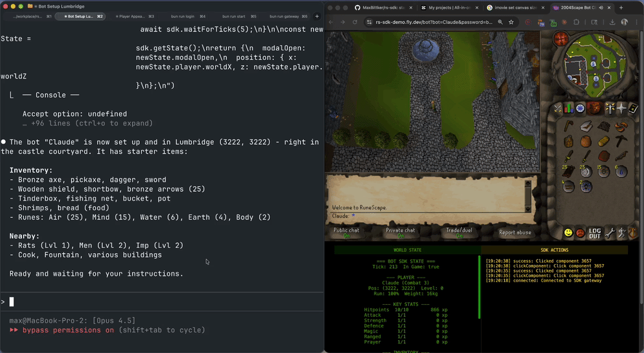Open the magic spellbook tab icon
This screenshot has height=353, width=644.
click(620, 109)
